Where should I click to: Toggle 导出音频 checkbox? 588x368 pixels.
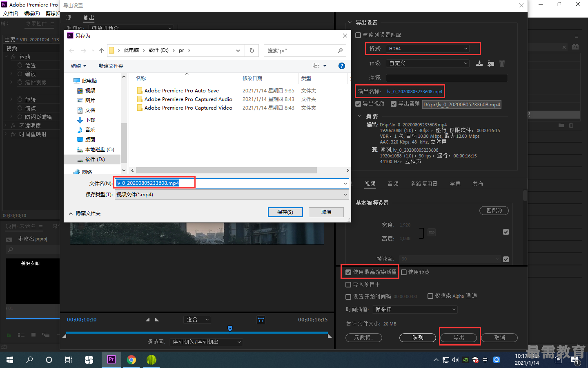pos(394,104)
